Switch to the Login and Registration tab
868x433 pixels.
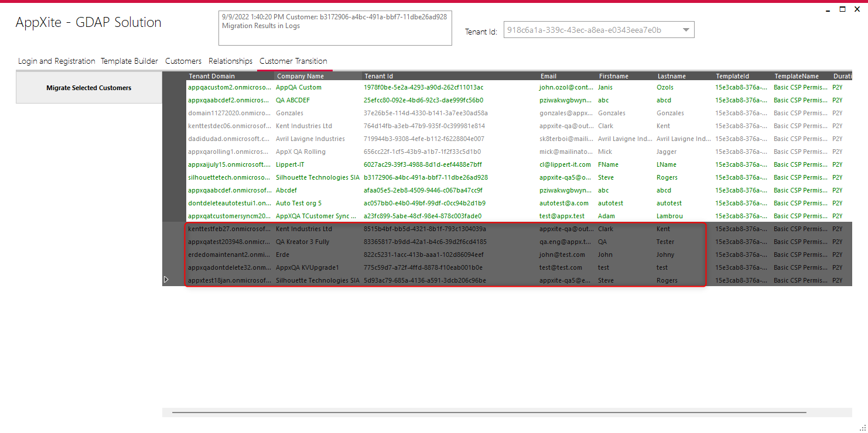pyautogui.click(x=56, y=61)
